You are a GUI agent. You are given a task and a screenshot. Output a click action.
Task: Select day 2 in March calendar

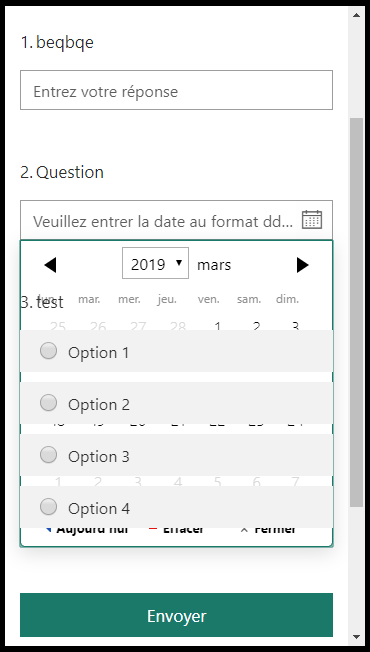point(257,326)
